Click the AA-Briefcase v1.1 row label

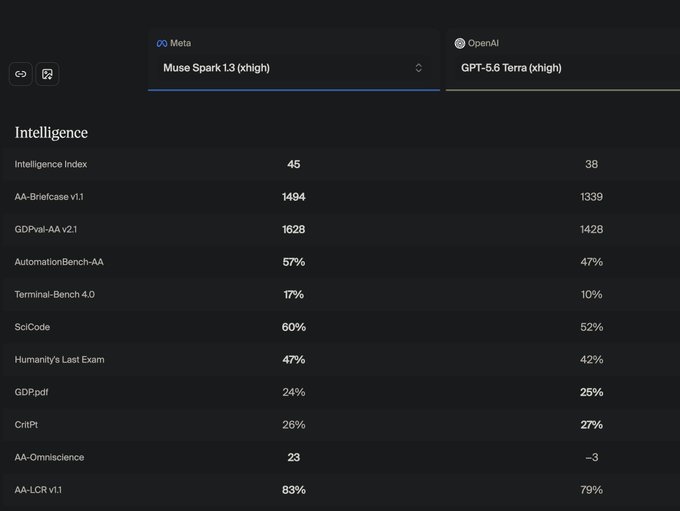49,197
